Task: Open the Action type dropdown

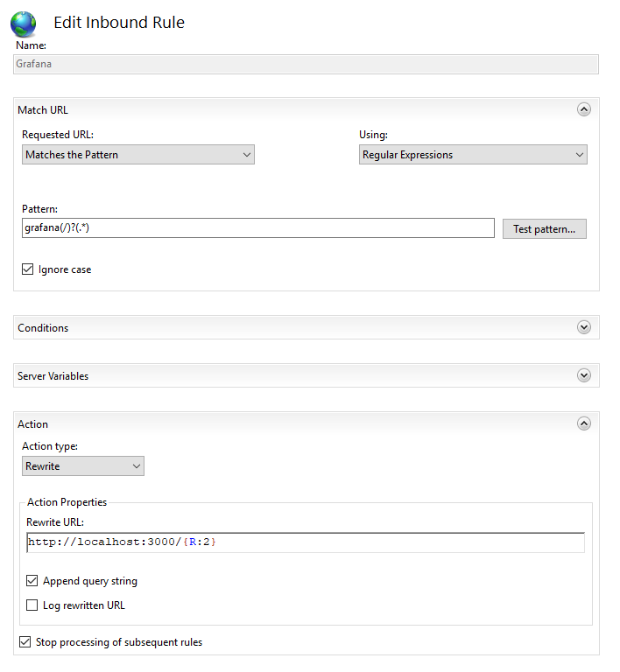Action: coord(83,466)
